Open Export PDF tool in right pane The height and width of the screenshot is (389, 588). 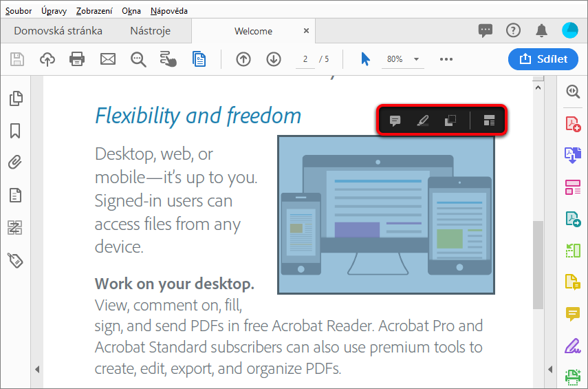coord(573,219)
